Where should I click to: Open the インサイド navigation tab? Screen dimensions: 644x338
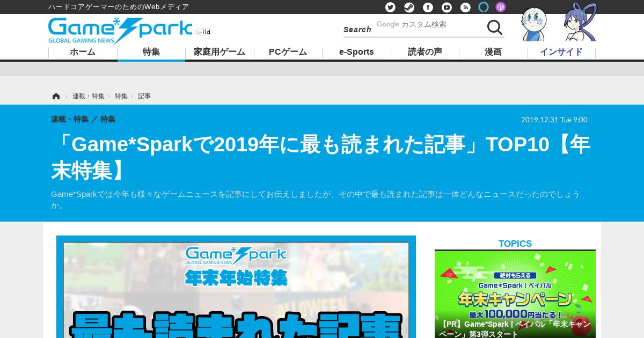pos(561,52)
